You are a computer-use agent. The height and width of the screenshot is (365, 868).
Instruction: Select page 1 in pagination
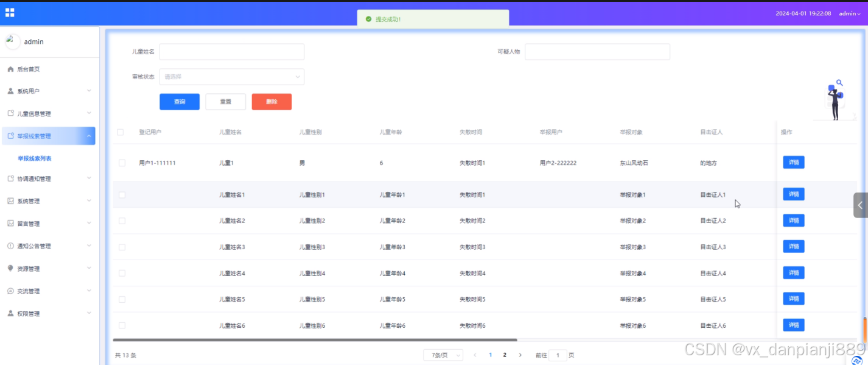491,355
